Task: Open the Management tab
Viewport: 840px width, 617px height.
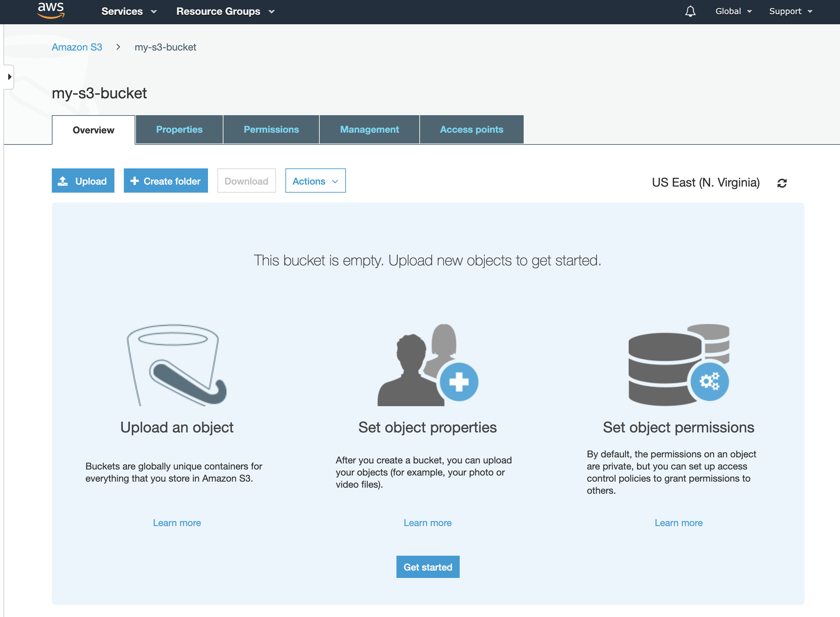Action: click(x=370, y=130)
